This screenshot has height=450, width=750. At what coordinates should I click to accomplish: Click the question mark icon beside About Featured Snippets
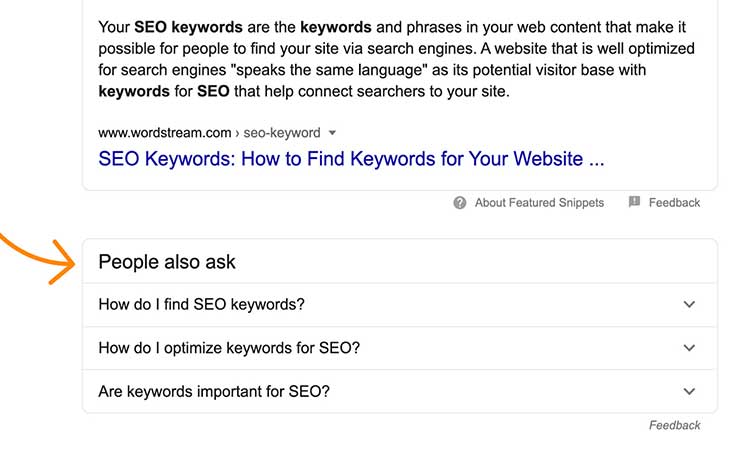[460, 202]
